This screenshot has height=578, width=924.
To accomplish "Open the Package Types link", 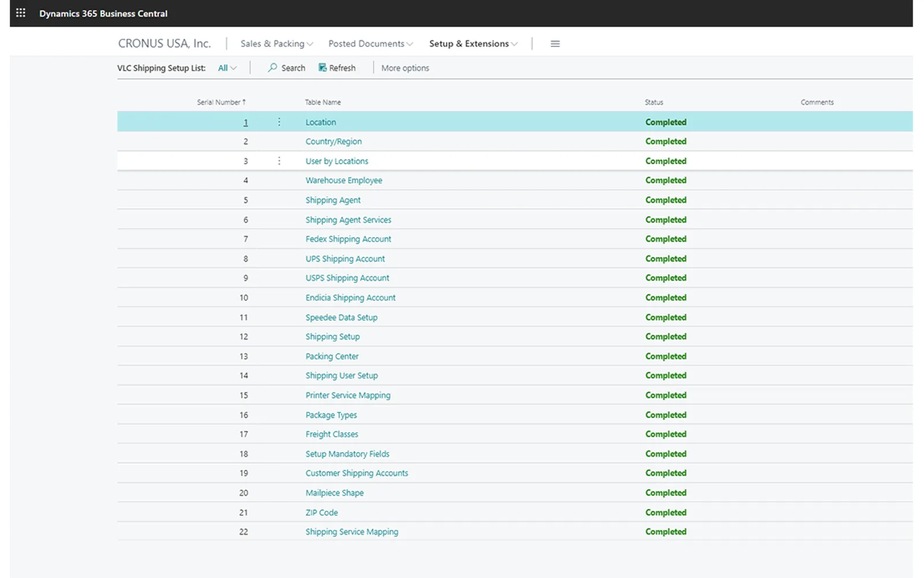I will (x=331, y=415).
